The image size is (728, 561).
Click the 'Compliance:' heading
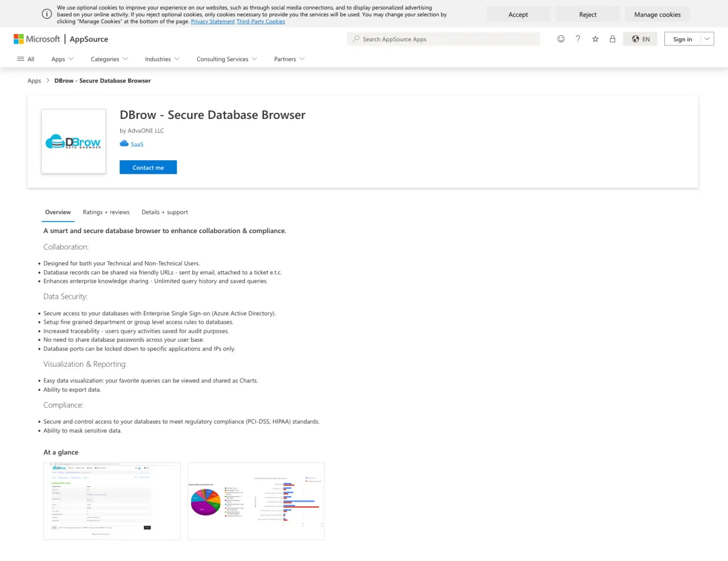(64, 405)
